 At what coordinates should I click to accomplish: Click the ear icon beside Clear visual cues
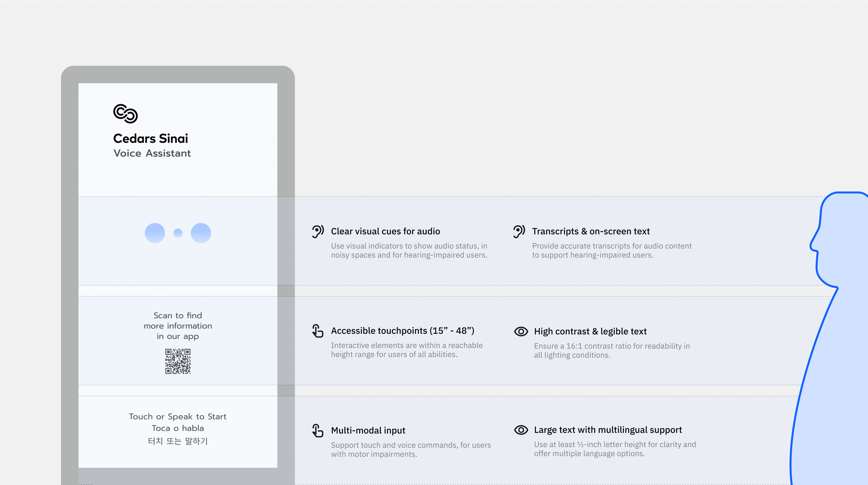318,231
